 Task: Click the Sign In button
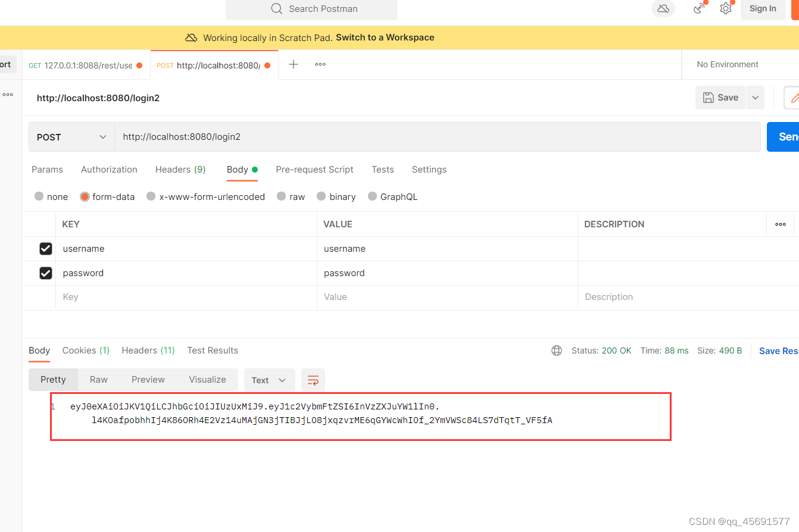point(763,8)
